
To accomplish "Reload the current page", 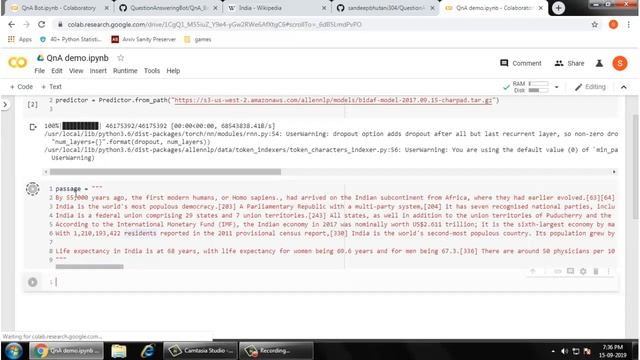I will pyautogui.click(x=41, y=24).
